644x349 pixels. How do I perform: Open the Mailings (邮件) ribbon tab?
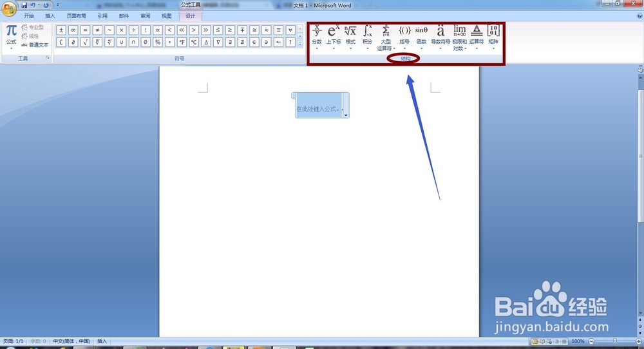[x=124, y=16]
